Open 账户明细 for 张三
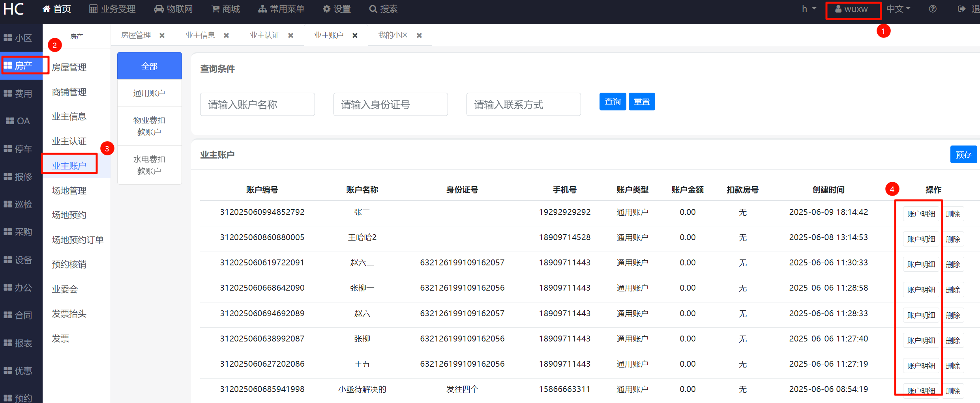 [x=921, y=214]
